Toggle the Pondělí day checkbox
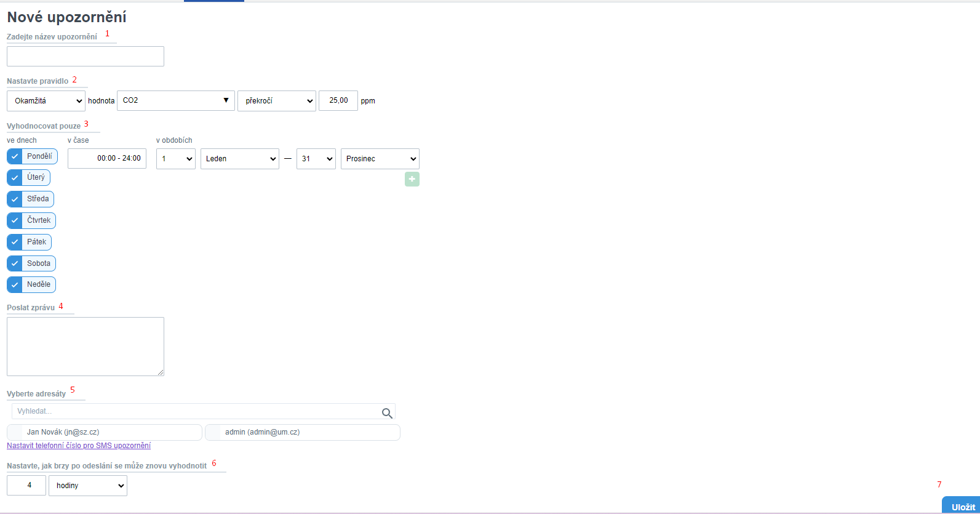 [x=15, y=156]
